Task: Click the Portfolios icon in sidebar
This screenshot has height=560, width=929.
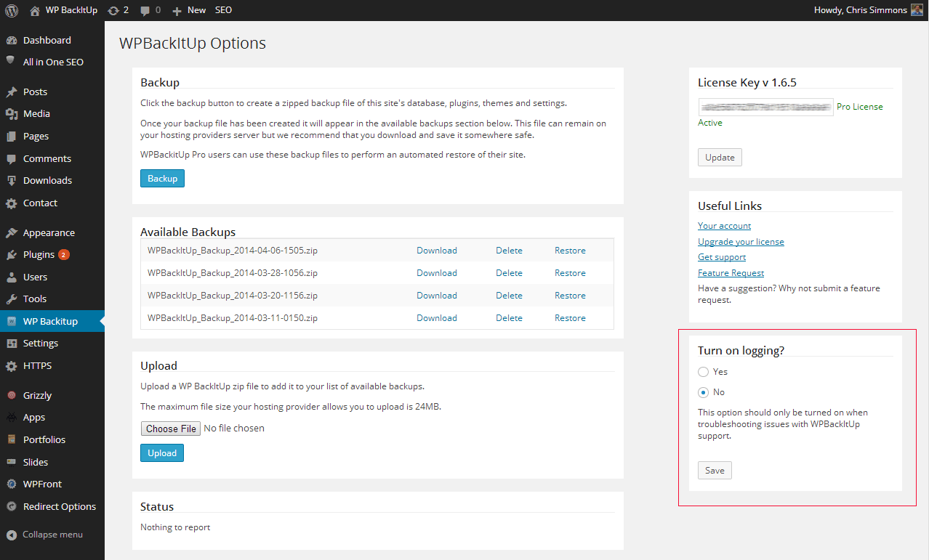Action: click(x=11, y=439)
